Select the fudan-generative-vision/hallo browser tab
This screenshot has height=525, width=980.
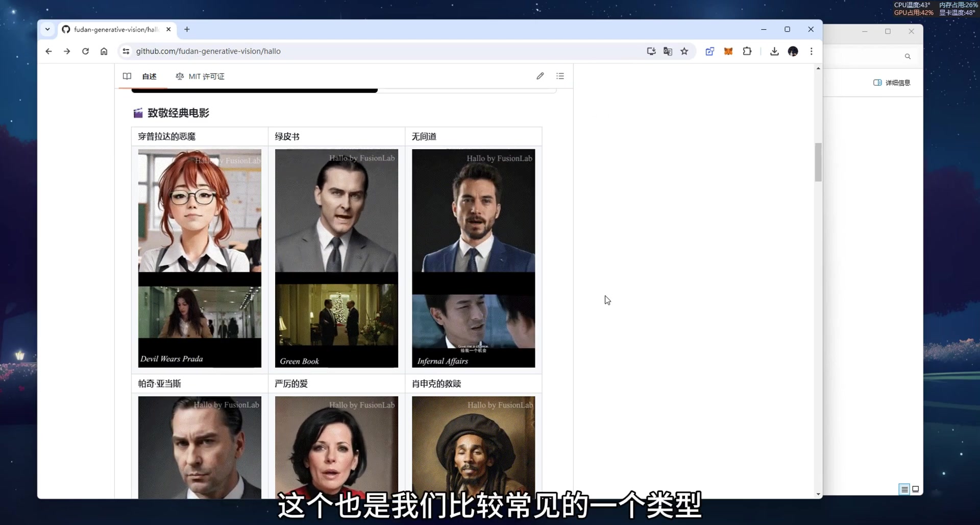coord(117,30)
